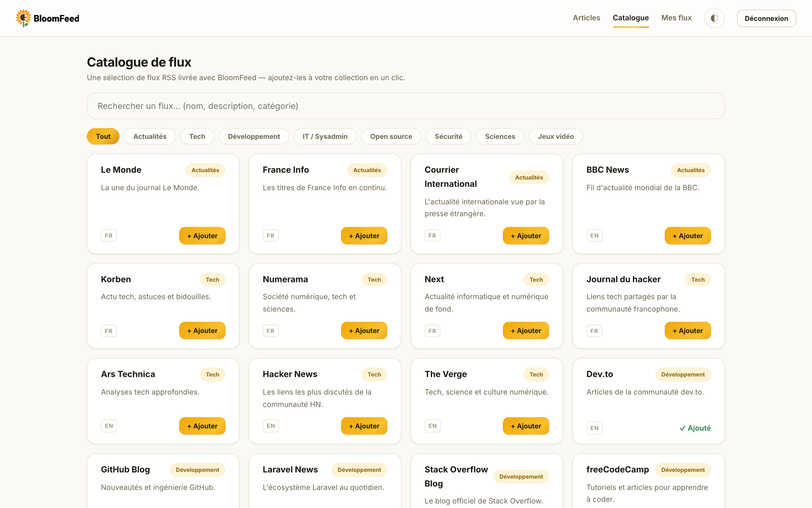Click the Numerama card title
812x508 pixels.
(285, 279)
